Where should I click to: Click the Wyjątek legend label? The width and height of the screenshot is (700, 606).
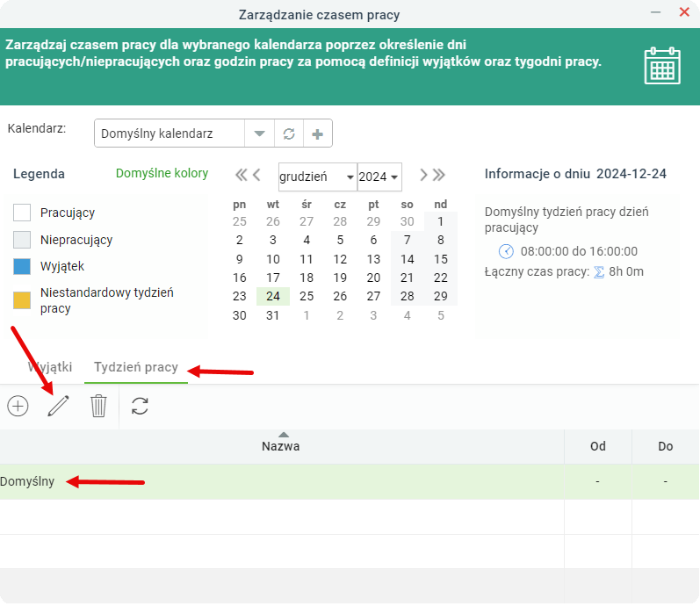coord(62,267)
